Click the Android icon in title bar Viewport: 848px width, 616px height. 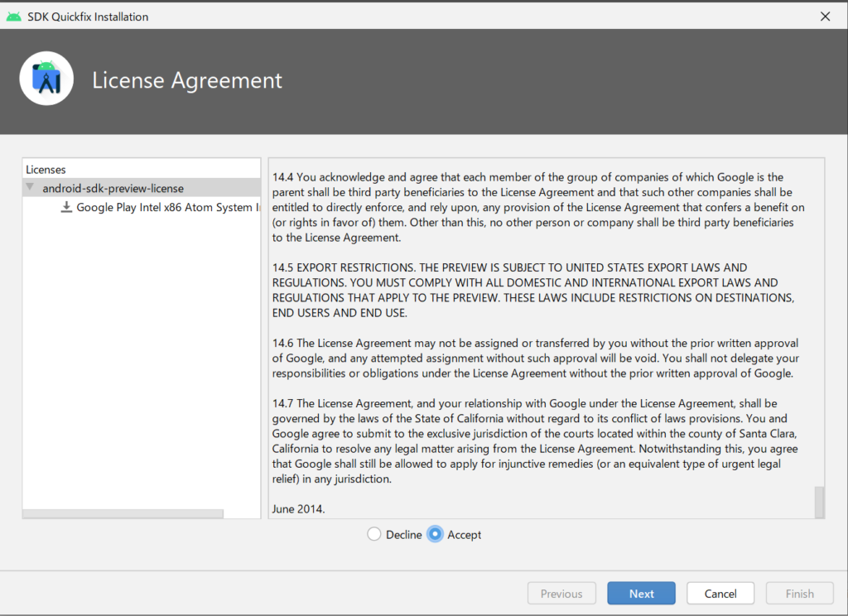[13, 17]
